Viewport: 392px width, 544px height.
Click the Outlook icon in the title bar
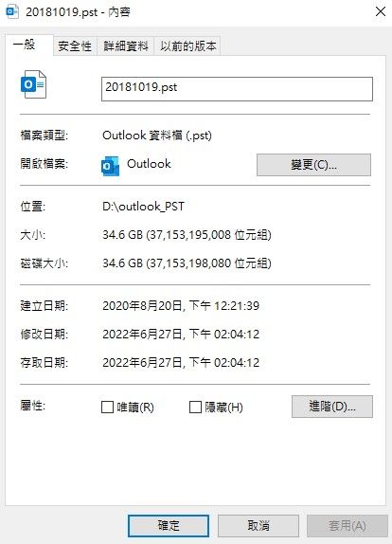pyautogui.click(x=12, y=11)
